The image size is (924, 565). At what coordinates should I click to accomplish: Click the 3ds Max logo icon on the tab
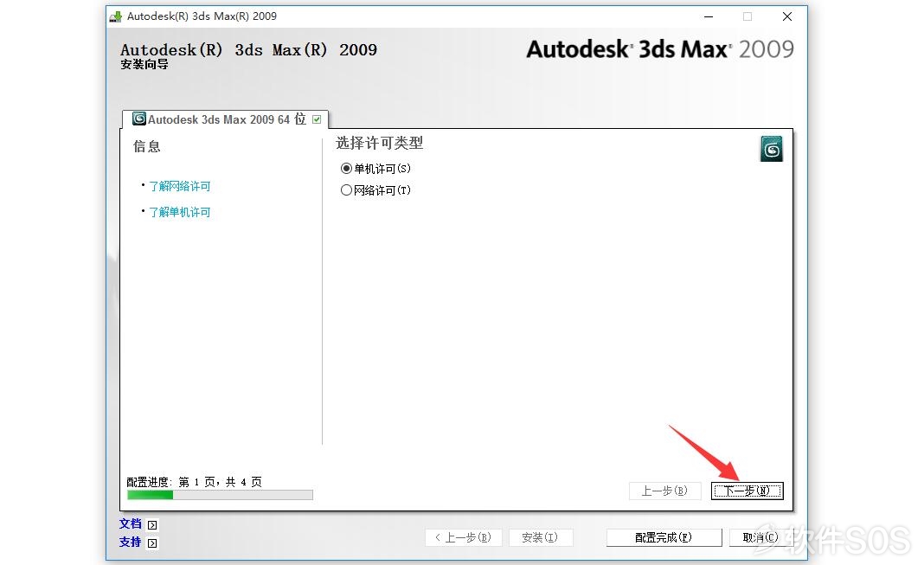coord(139,119)
